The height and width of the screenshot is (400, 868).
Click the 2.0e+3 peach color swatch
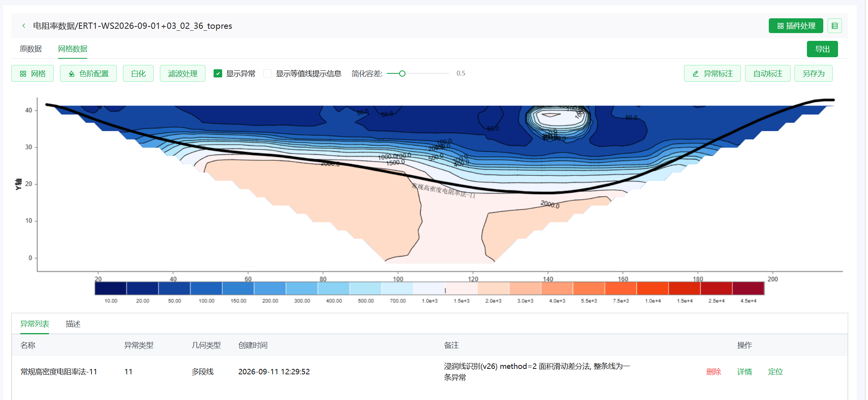click(493, 288)
